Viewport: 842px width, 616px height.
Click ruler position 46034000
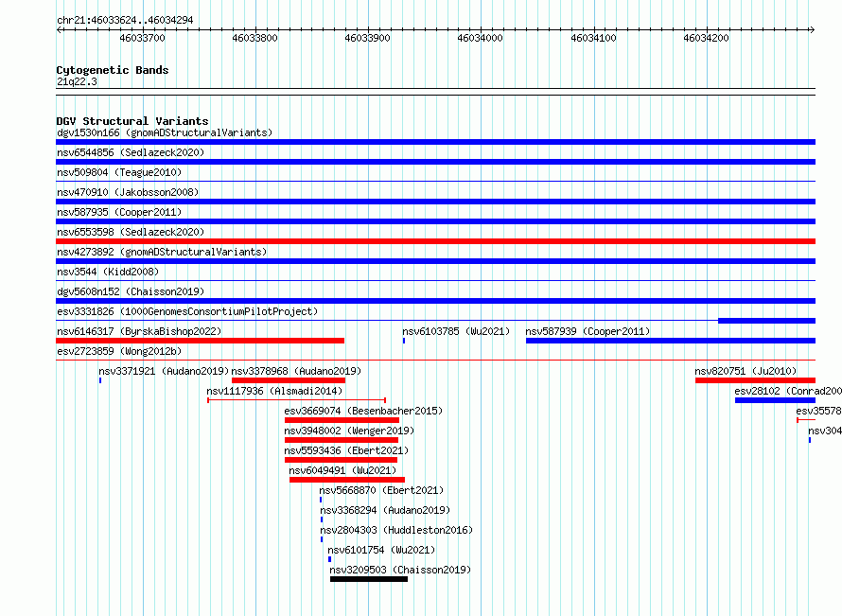480,38
